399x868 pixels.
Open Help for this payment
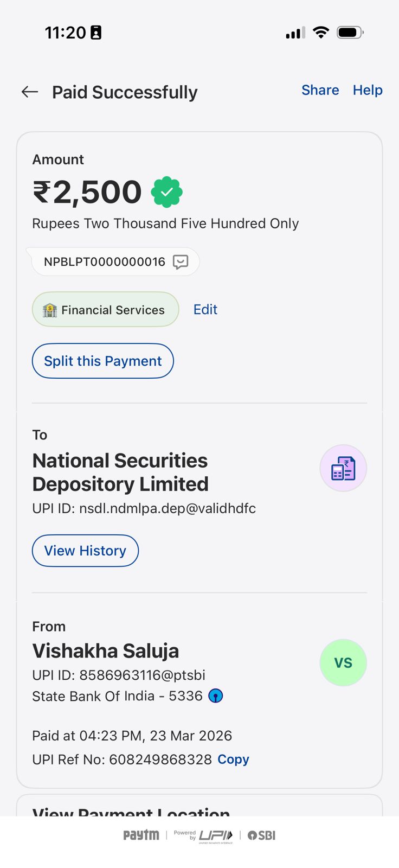[x=368, y=90]
